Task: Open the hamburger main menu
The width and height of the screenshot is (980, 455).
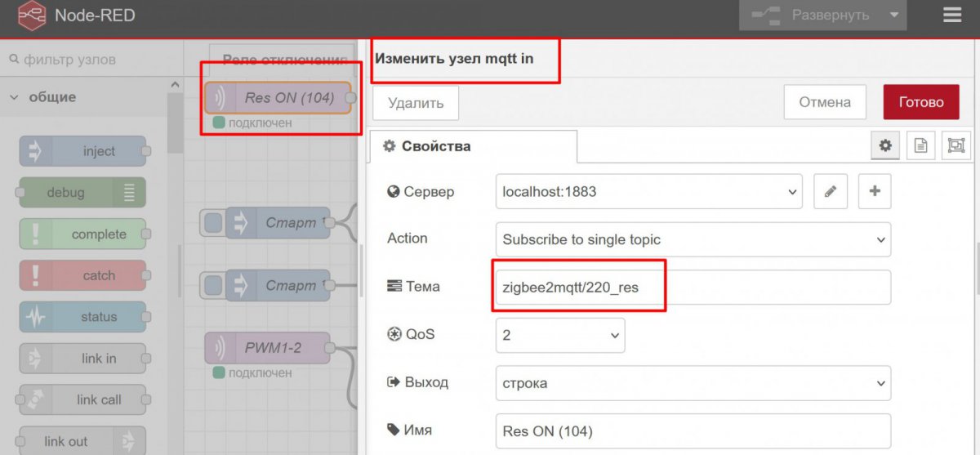Action: [951, 16]
